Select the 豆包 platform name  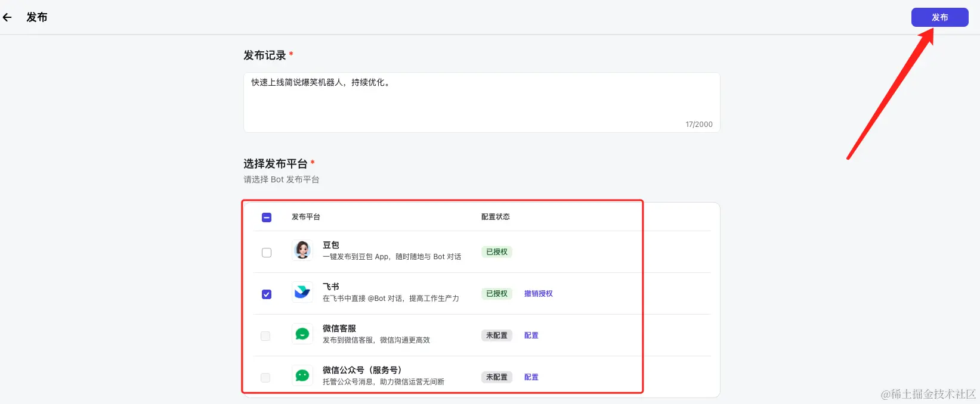click(331, 245)
